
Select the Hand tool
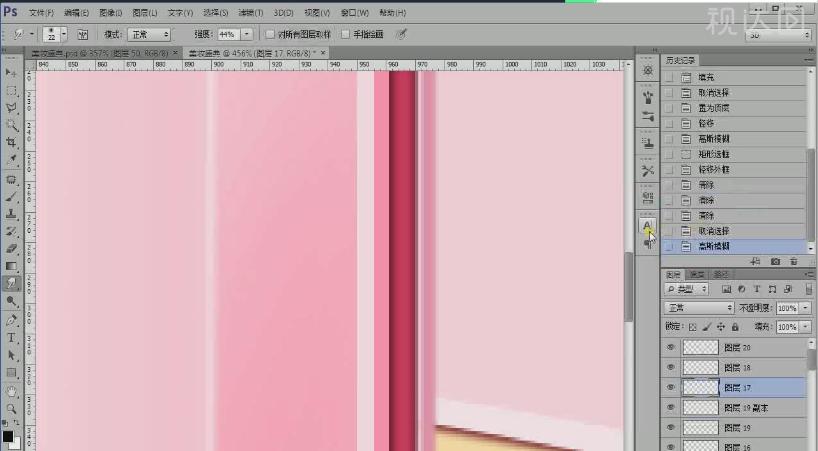click(11, 391)
